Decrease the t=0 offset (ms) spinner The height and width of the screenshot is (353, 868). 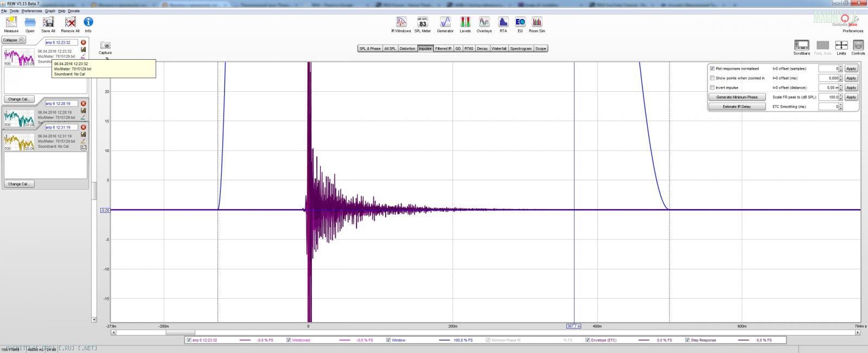(x=841, y=80)
